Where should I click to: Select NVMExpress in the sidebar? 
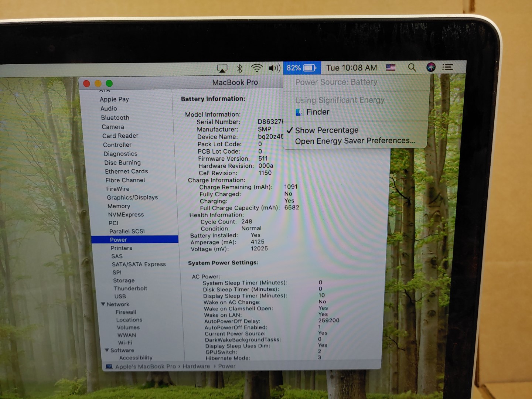pos(126,215)
